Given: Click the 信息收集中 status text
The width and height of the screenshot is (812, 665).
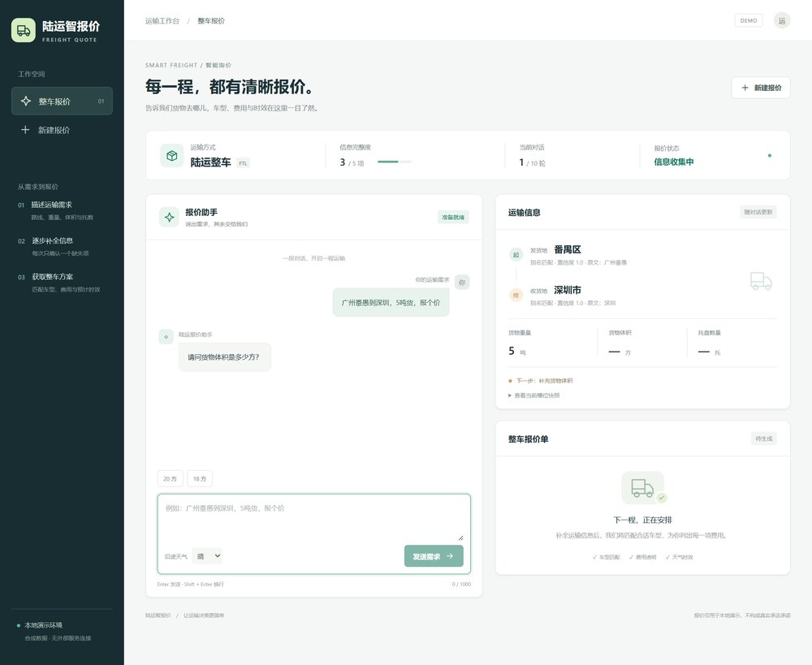Looking at the screenshot, I should pos(674,162).
